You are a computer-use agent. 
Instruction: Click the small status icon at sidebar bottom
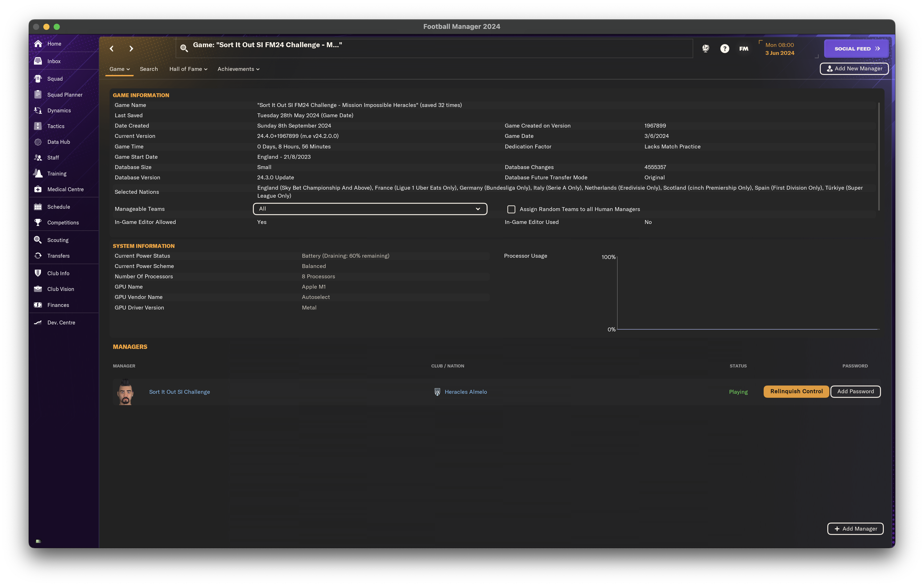(x=38, y=541)
